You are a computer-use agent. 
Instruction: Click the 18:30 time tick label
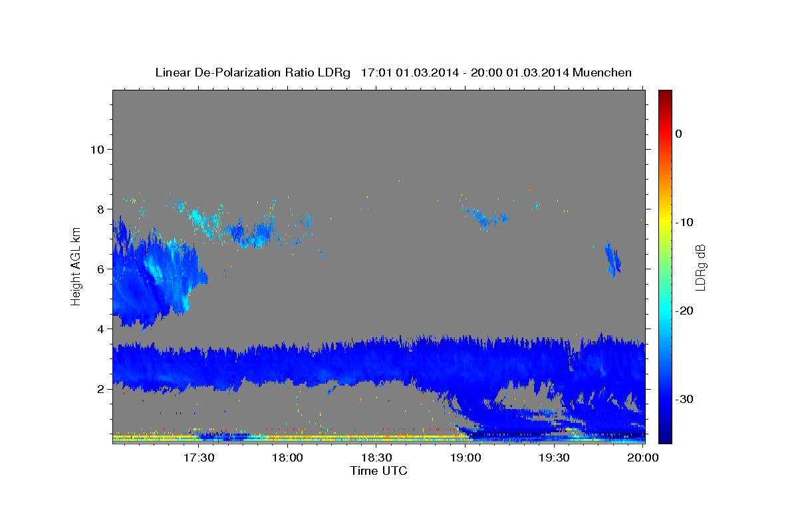[376, 458]
